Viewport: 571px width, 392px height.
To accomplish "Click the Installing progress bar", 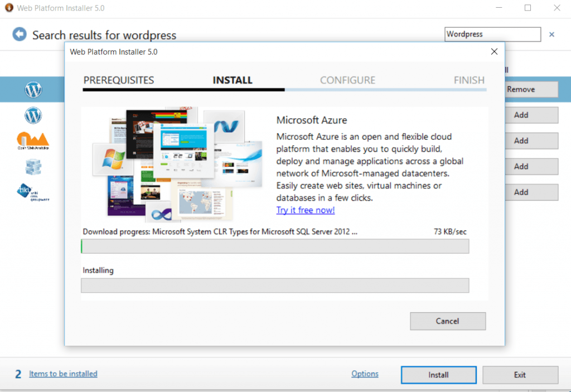I will [275, 285].
